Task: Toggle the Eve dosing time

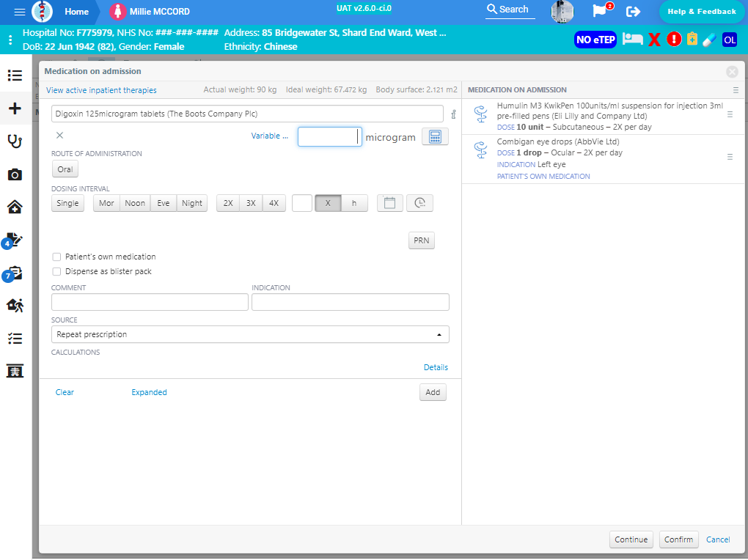Action: click(163, 203)
